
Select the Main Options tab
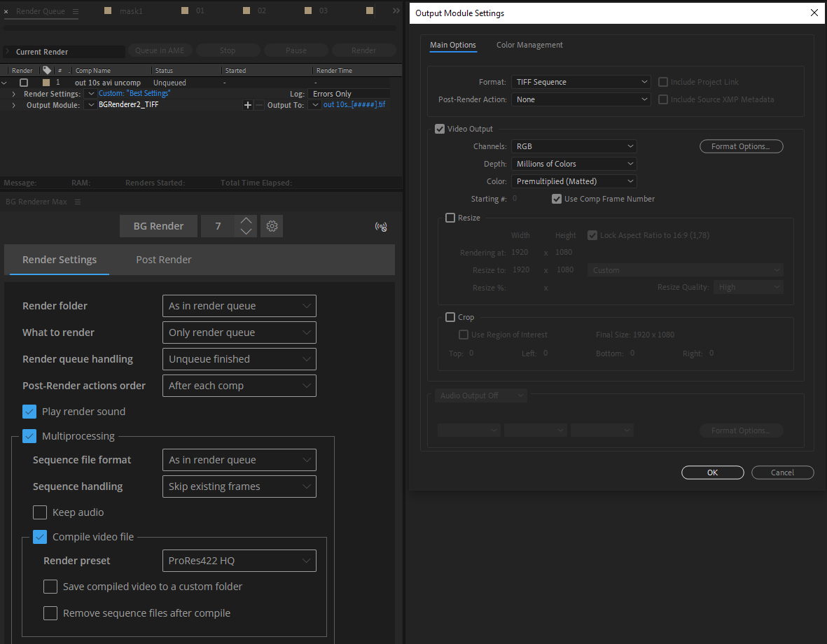click(x=452, y=45)
